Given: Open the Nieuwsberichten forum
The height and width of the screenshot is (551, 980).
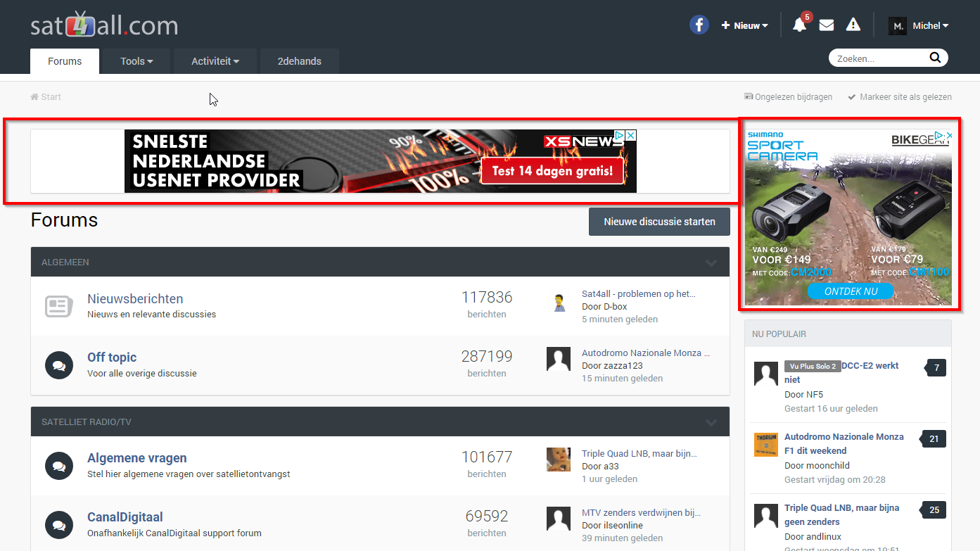Looking at the screenshot, I should coord(135,298).
